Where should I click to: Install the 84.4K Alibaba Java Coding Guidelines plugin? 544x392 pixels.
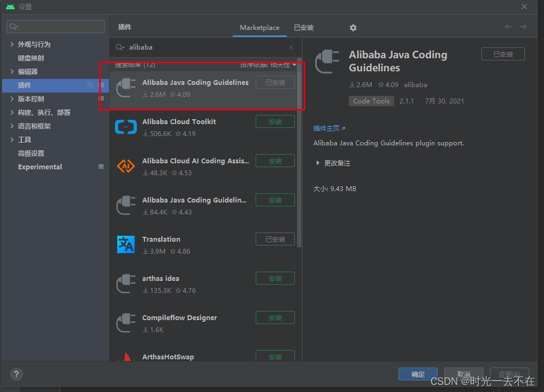click(275, 200)
